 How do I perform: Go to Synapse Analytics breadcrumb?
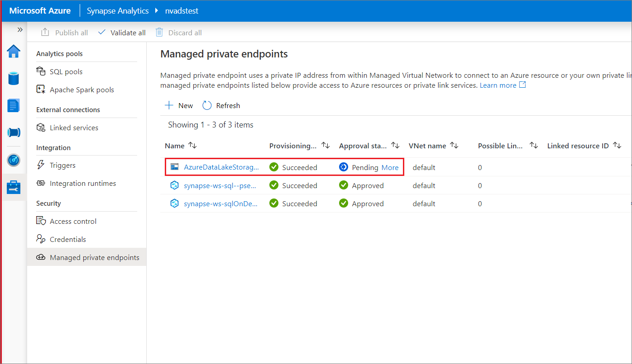(117, 10)
